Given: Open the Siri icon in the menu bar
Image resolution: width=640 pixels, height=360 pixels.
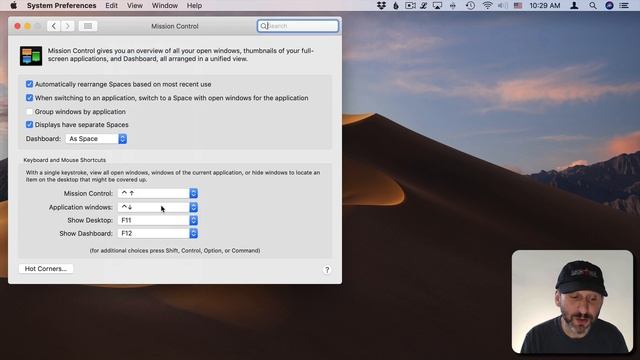Looking at the screenshot, I should (x=609, y=6).
